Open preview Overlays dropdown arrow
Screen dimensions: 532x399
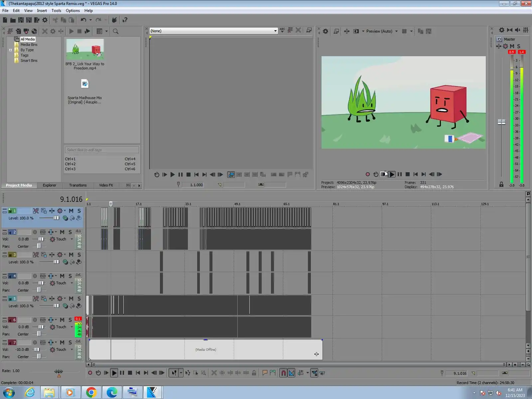(411, 31)
